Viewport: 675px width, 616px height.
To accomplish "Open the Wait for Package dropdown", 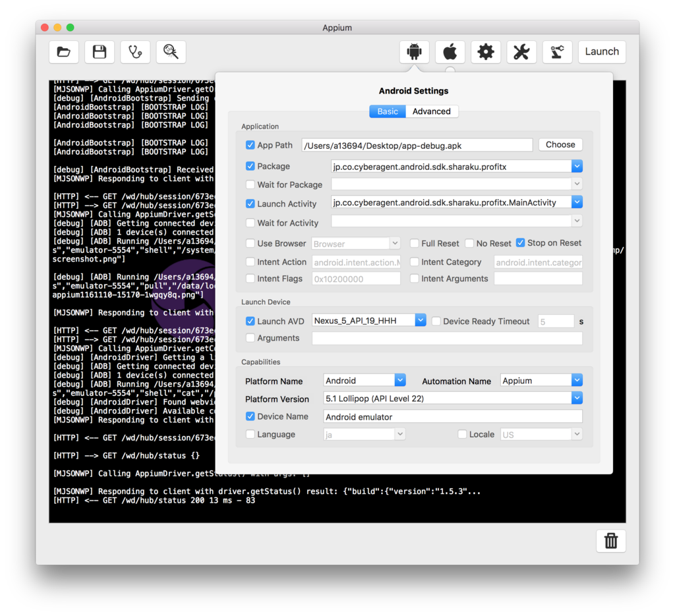I will [x=577, y=184].
